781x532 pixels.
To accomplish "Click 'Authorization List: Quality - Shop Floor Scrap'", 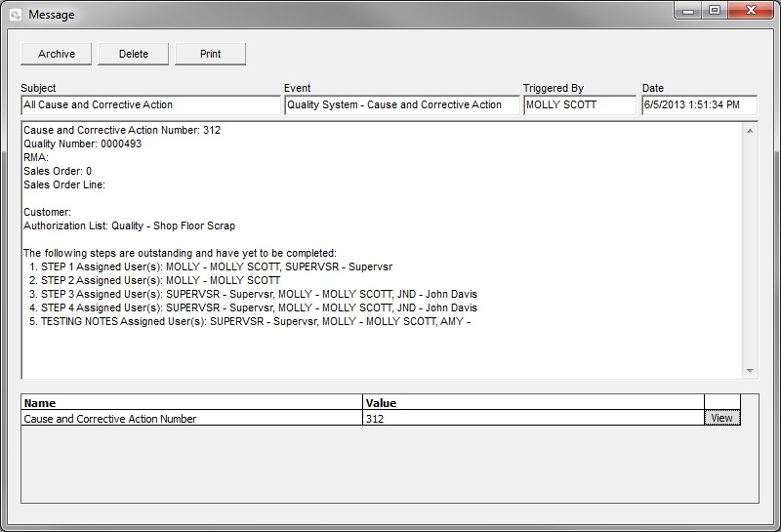I will coord(130,226).
